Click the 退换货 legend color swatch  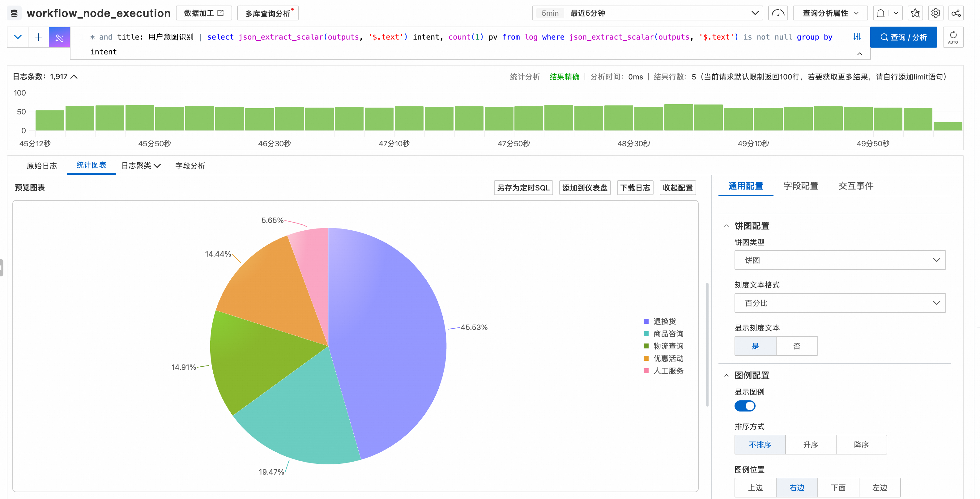646,322
